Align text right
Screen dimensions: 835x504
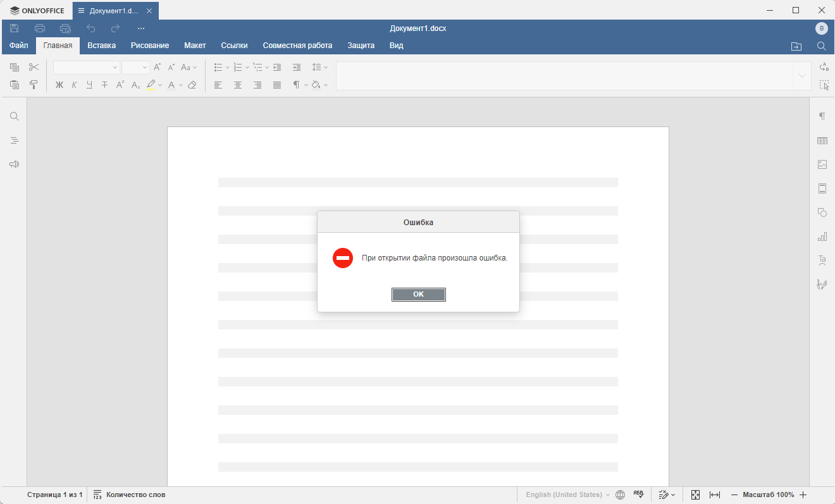click(x=257, y=85)
